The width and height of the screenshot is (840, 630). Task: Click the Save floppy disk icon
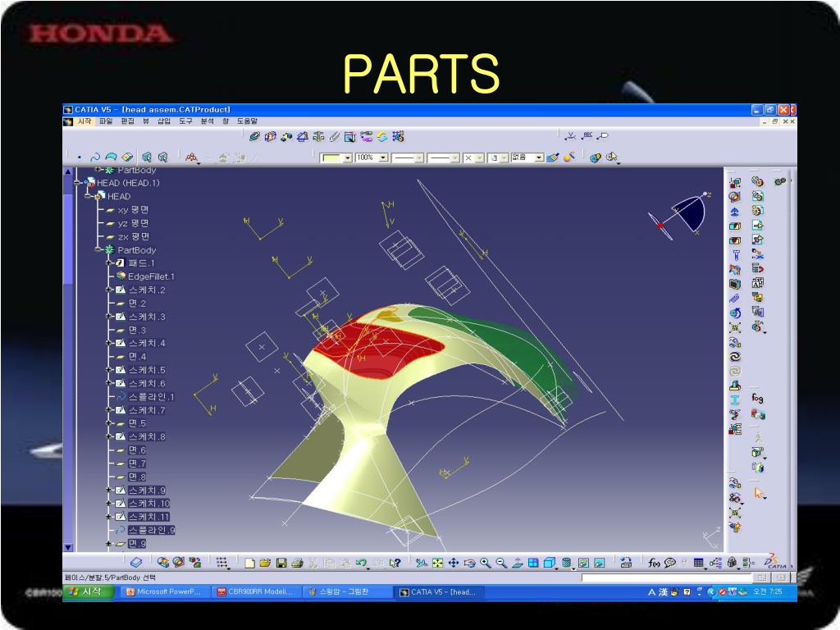click(281, 563)
